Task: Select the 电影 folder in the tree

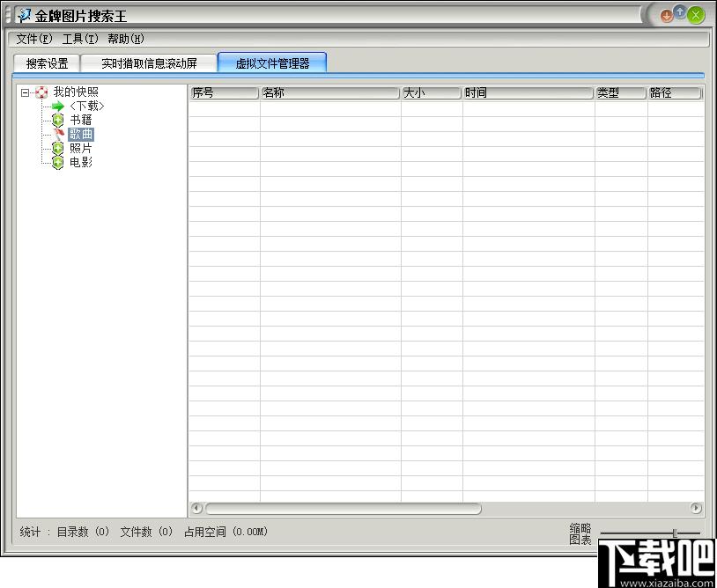Action: click(x=81, y=162)
